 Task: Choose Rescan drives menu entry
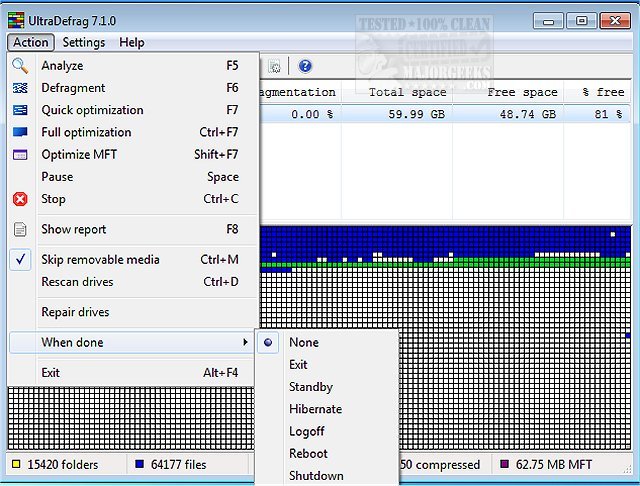(134, 282)
